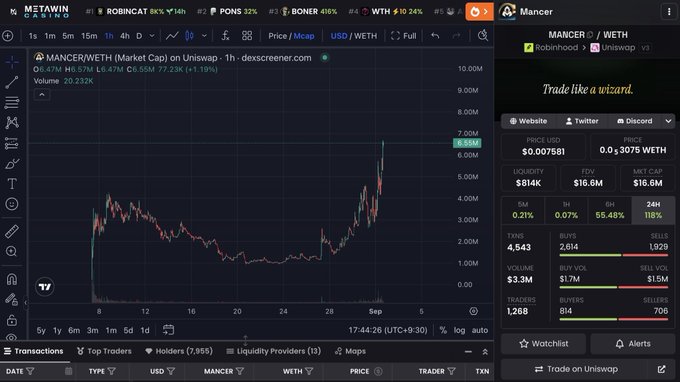Toggle auto scale mode
680x382 pixels.
[480, 330]
